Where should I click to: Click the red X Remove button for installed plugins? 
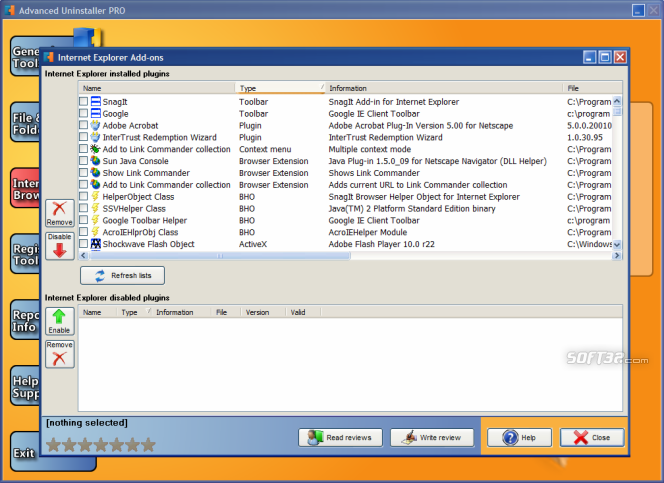click(x=59, y=215)
